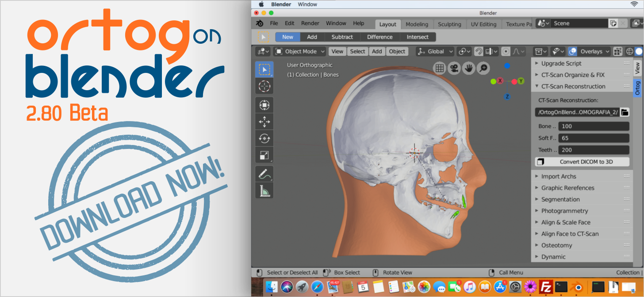644x297 pixels.
Task: Click the camera view icon in viewport
Action: (453, 68)
